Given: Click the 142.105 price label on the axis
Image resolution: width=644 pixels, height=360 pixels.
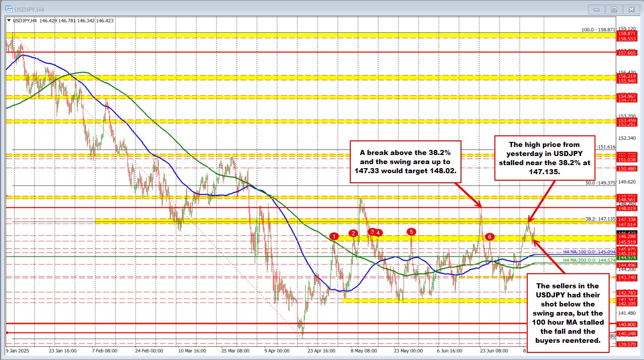Looking at the screenshot, I should [626, 303].
